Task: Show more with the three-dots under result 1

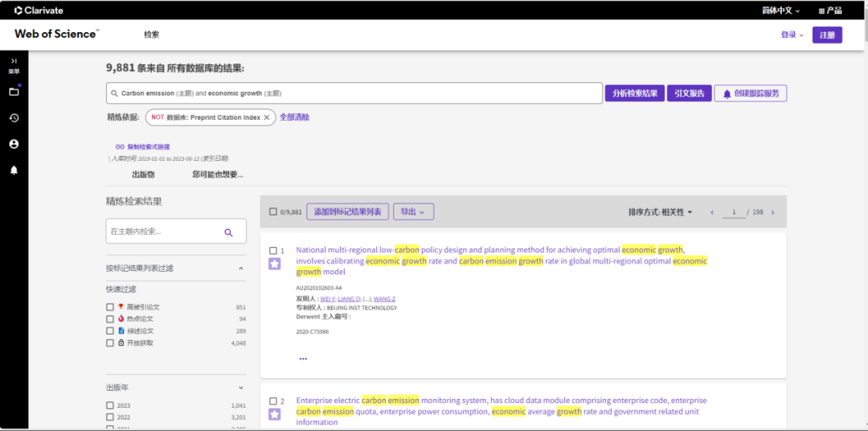Action: (x=303, y=359)
